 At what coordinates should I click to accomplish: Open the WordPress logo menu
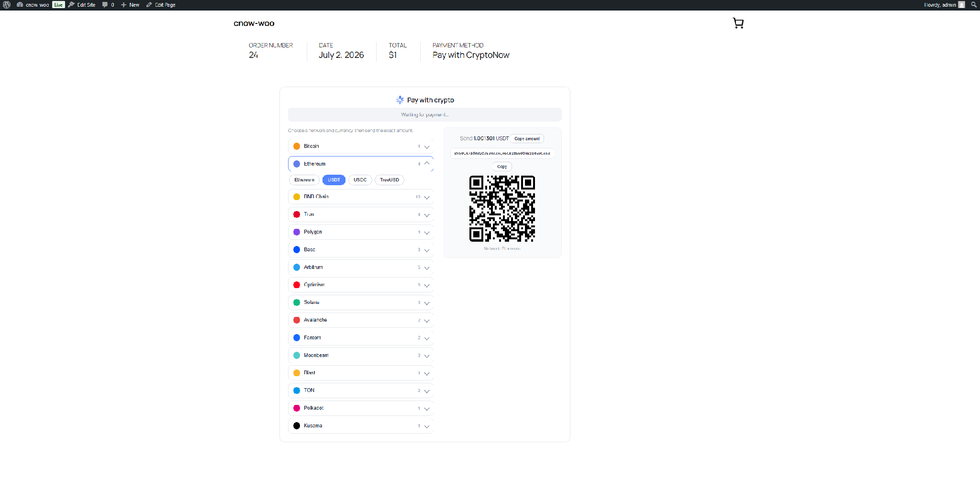click(x=7, y=5)
